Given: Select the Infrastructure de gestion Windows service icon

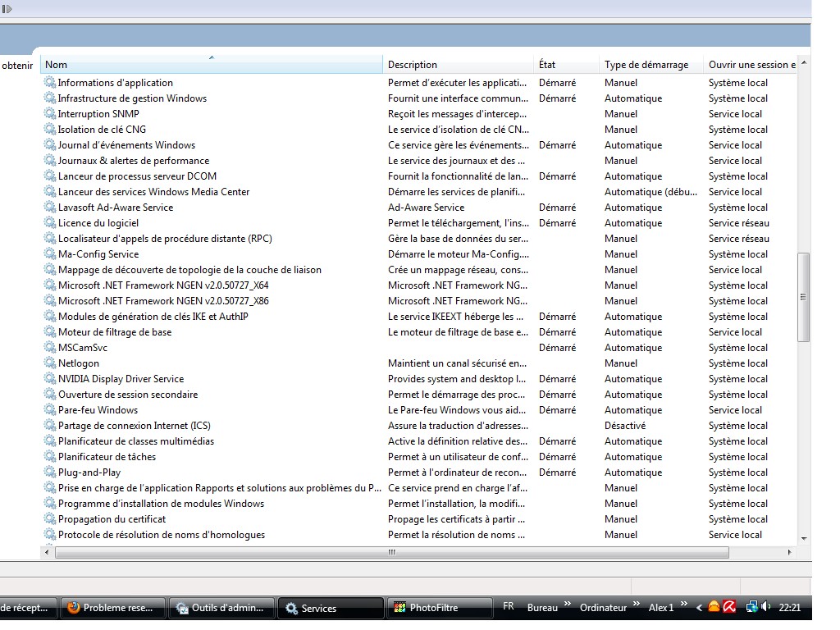Looking at the screenshot, I should 50,98.
